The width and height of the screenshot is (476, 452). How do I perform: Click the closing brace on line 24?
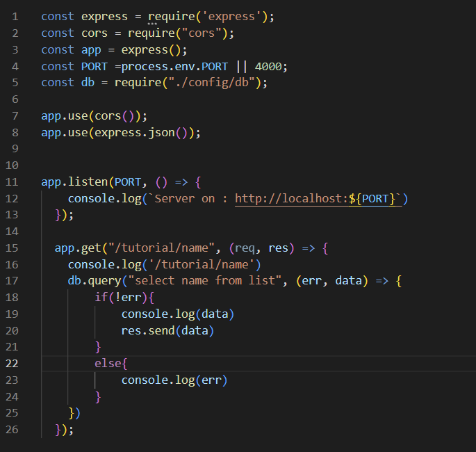(98, 396)
